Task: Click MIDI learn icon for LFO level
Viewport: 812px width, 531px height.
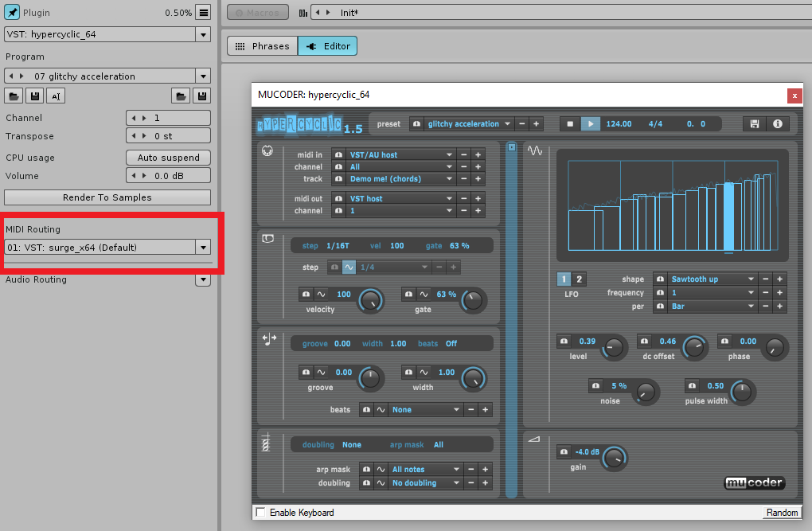Action: tap(564, 341)
